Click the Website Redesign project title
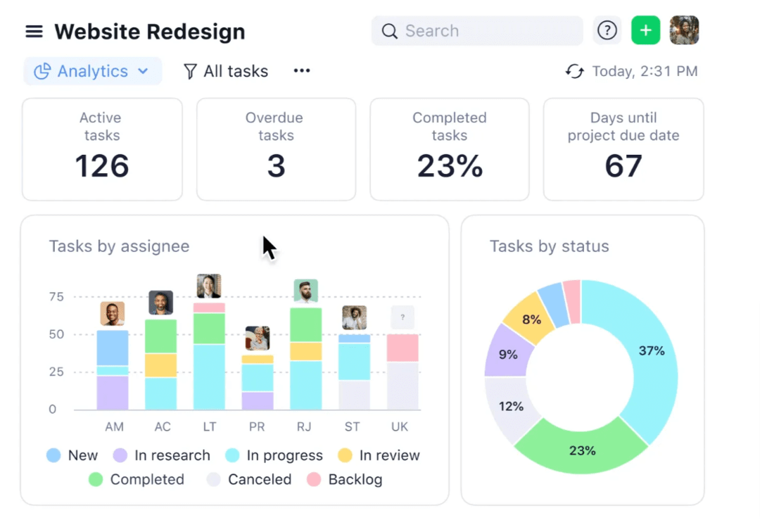 pyautogui.click(x=149, y=31)
